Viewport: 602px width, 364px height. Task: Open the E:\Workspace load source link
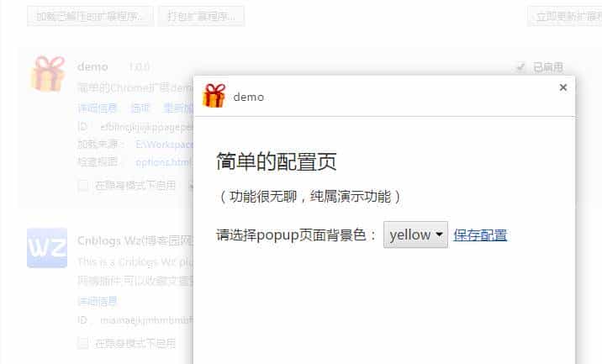click(x=164, y=145)
